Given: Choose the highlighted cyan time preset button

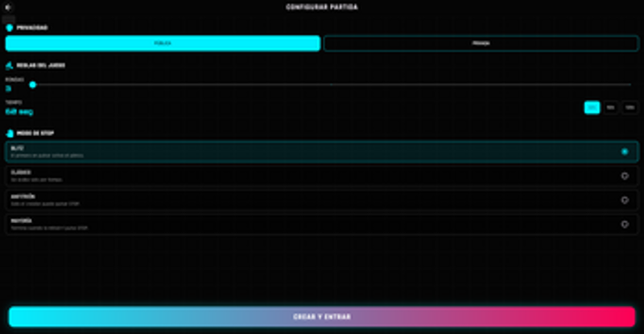Looking at the screenshot, I should tap(592, 108).
